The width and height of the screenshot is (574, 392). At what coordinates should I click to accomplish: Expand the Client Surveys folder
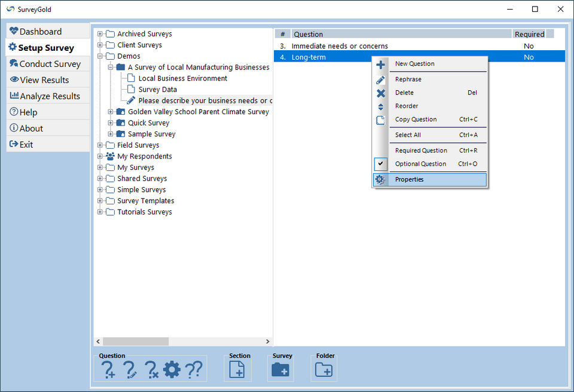100,45
